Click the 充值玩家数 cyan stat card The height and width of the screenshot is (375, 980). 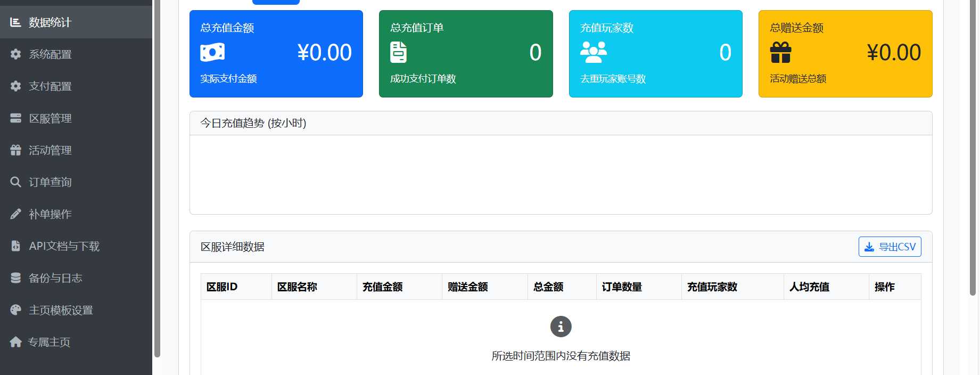click(655, 54)
